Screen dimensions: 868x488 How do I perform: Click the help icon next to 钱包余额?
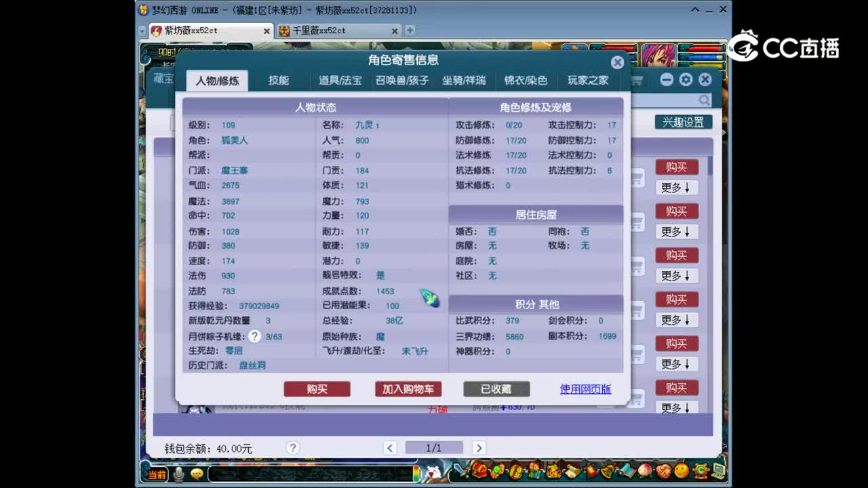click(x=293, y=448)
